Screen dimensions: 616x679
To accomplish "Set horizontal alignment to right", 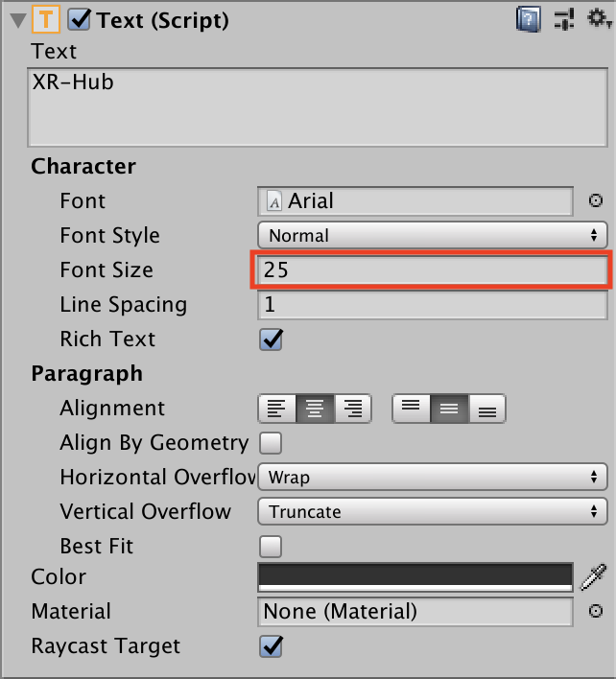I will point(353,410).
